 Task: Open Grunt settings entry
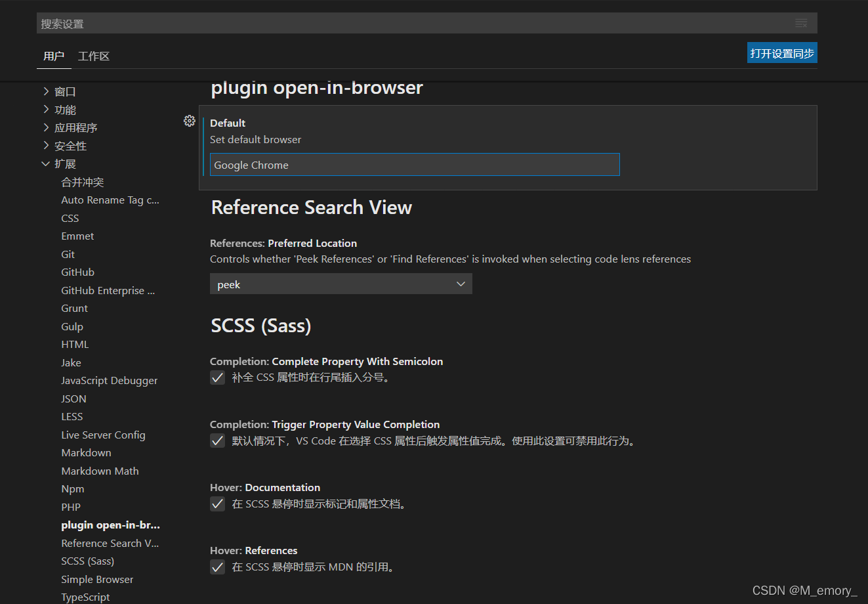74,308
